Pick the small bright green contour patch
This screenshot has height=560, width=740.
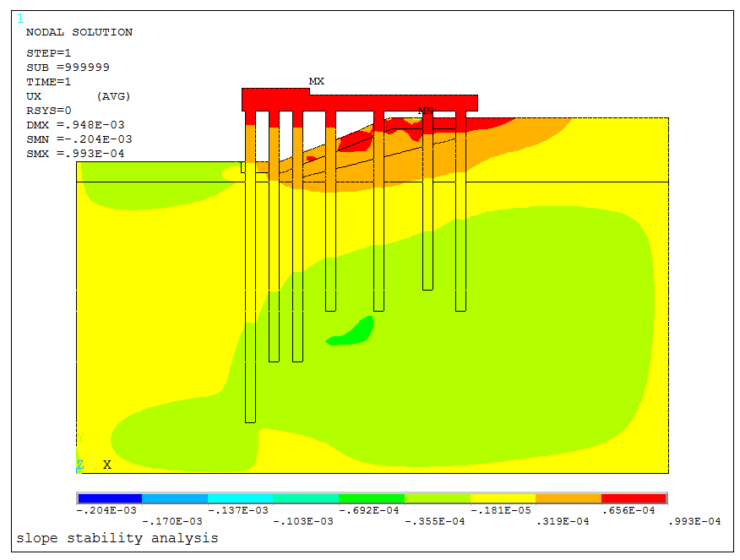355,332
